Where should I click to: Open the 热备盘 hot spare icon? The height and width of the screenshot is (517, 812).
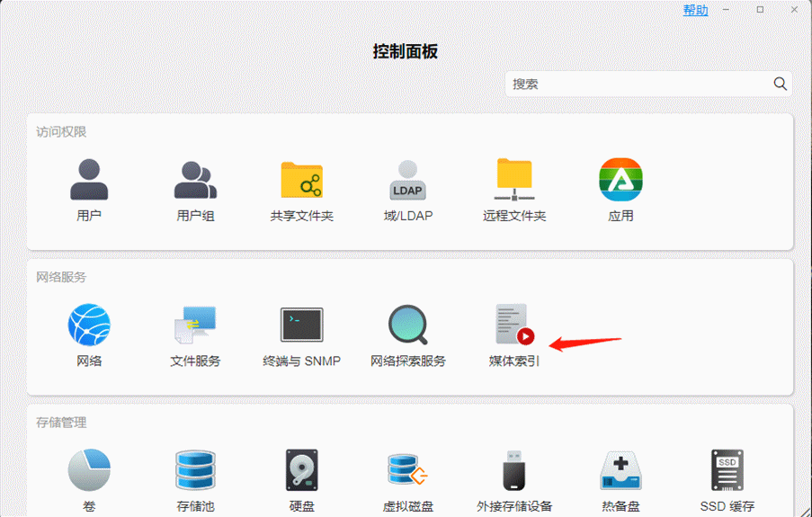[620, 470]
